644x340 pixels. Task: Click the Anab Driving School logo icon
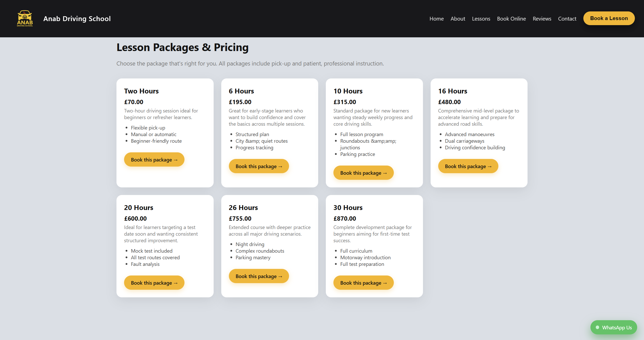[x=25, y=19]
